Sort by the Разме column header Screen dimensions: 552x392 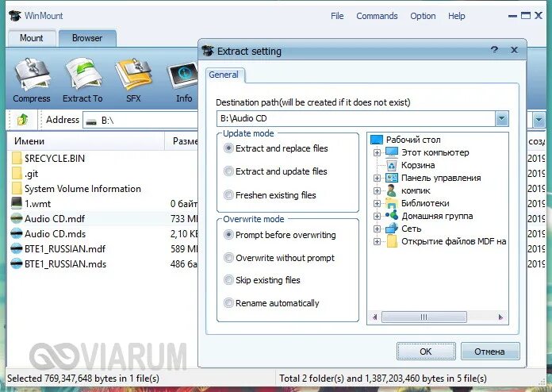[x=182, y=141]
